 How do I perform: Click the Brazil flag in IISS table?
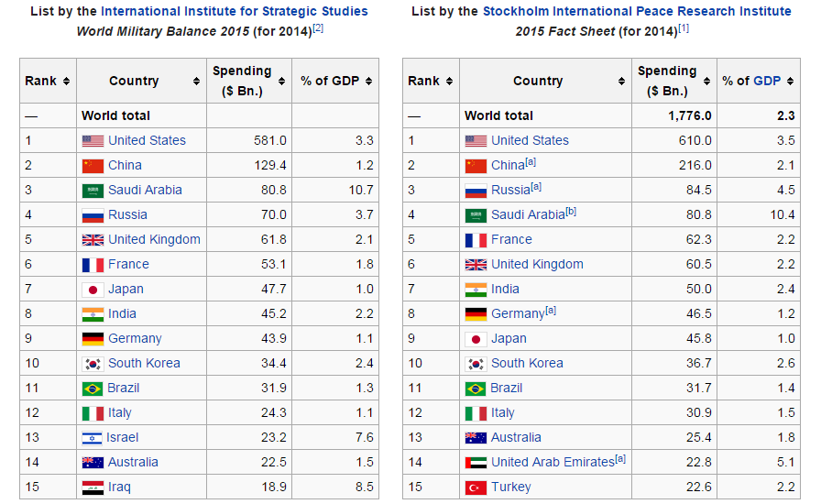[93, 389]
